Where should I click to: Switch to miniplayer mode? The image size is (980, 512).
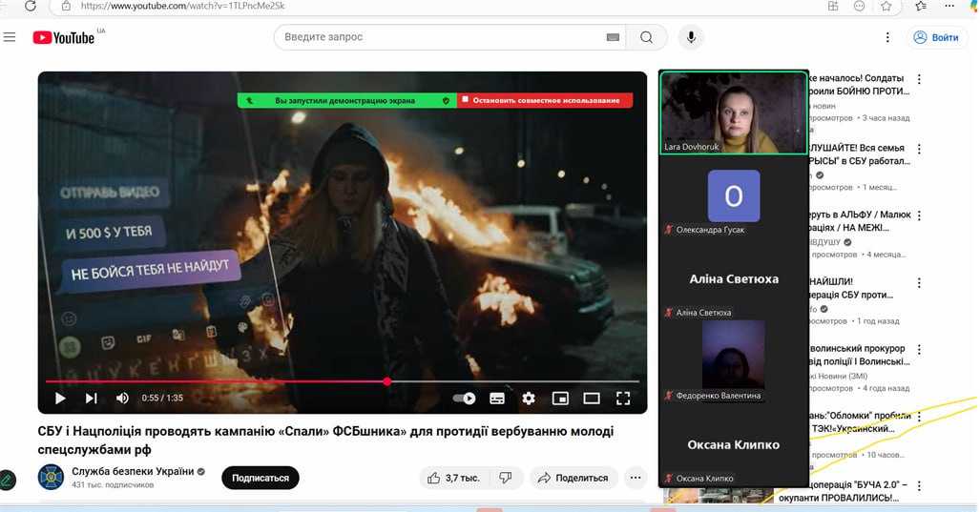click(560, 399)
